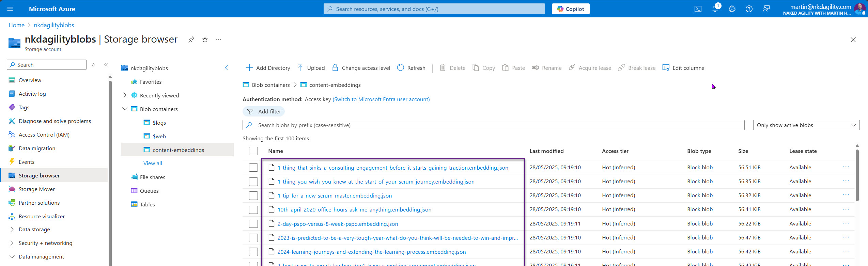The image size is (868, 266).
Task: Click the Home breadcrumb link
Action: tap(16, 25)
